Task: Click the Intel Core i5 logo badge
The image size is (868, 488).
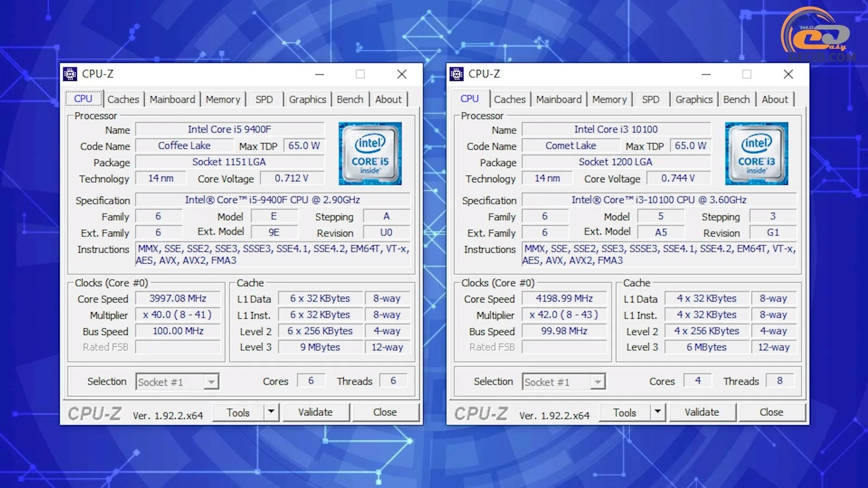Action: coord(370,154)
